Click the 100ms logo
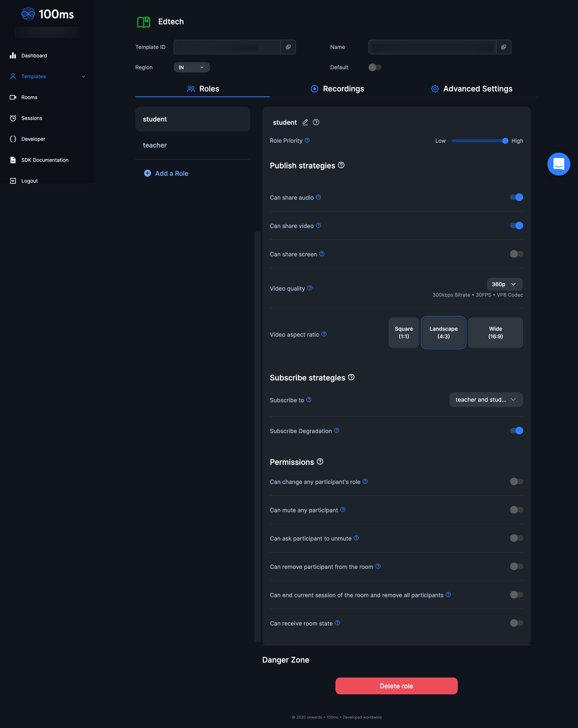The width and height of the screenshot is (578, 728). (48, 14)
